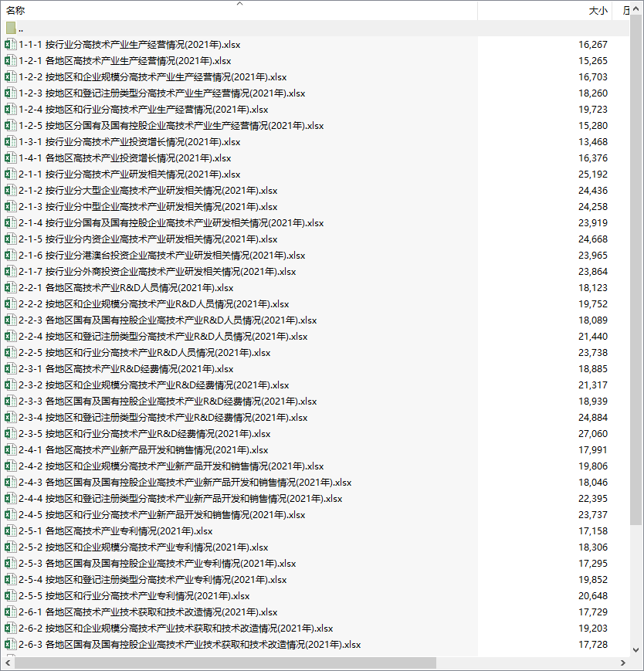Viewport: 644px width, 671px height.
Task: Click the Excel icon of file 2-3-1
Action: pyautogui.click(x=10, y=369)
